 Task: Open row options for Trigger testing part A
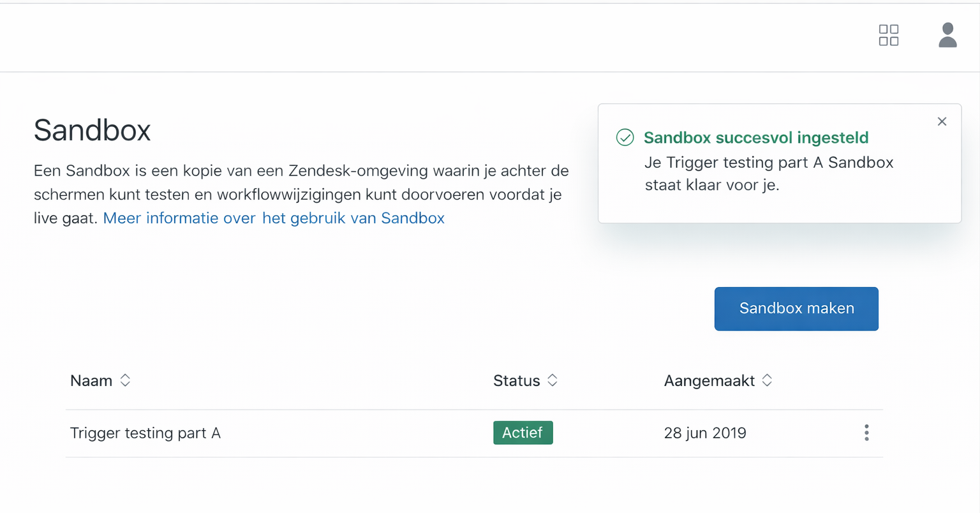[866, 433]
